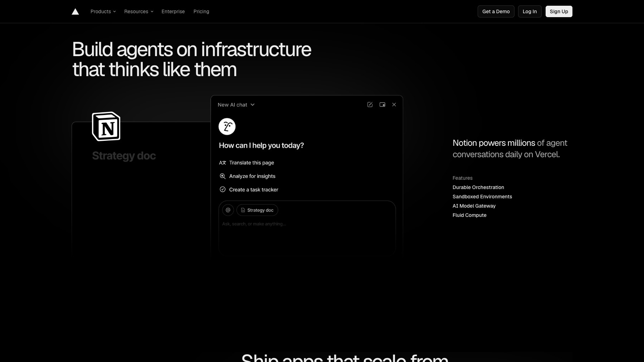The image size is (644, 362).
Task: Click the Get a Demo button
Action: click(496, 11)
